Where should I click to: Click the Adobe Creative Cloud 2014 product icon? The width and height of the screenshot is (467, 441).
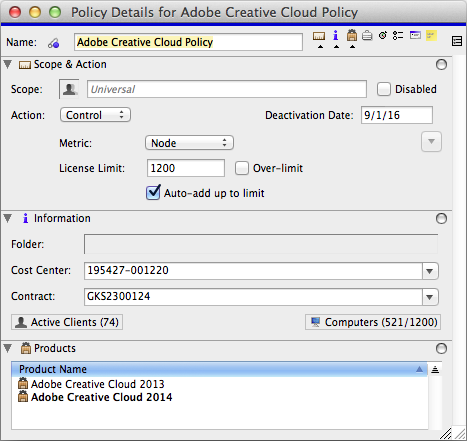[x=23, y=397]
